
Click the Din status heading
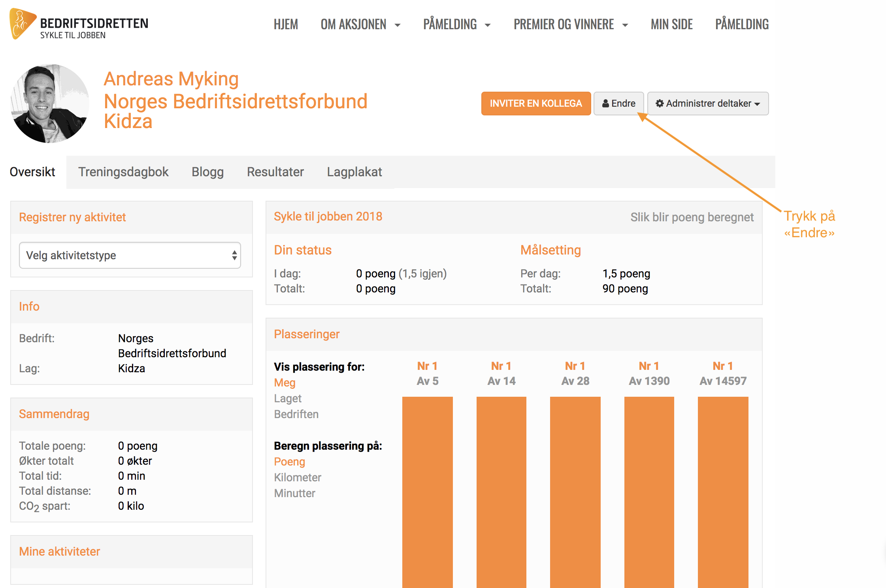click(303, 250)
